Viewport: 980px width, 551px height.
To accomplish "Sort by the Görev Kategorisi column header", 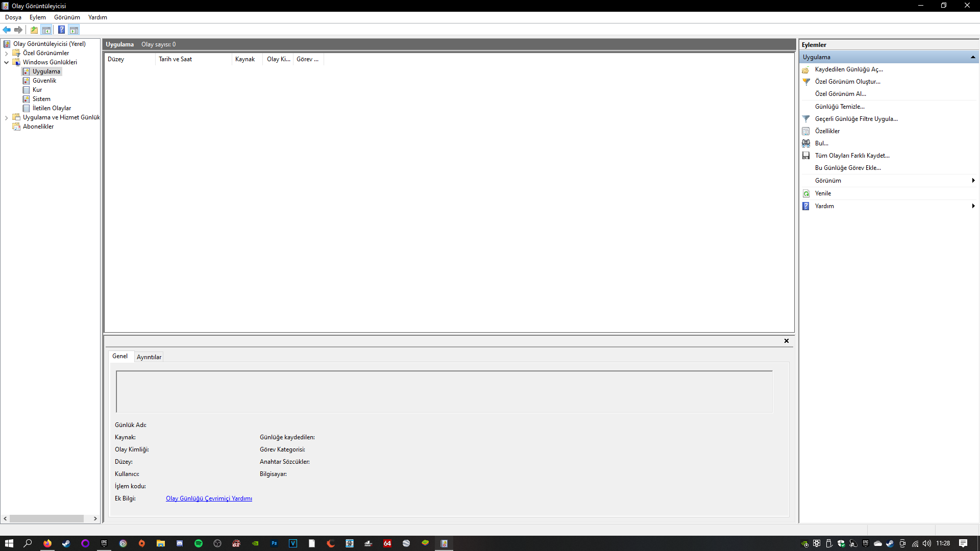I will click(x=308, y=59).
